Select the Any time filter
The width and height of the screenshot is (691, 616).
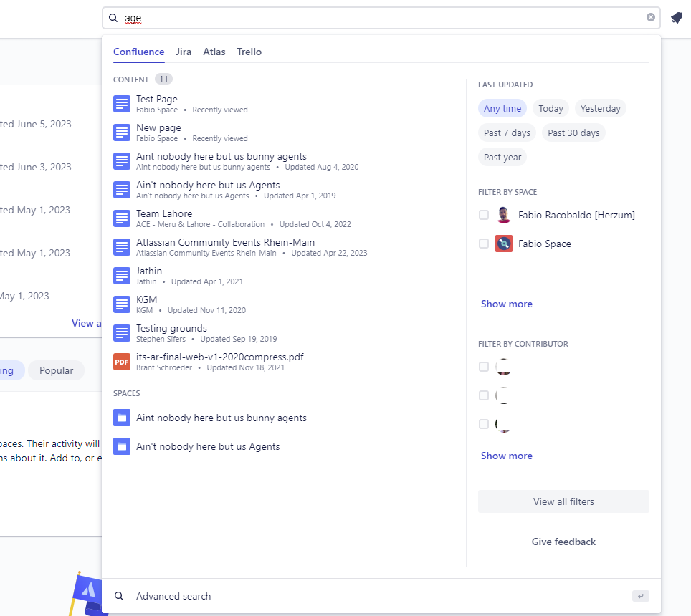tap(502, 108)
